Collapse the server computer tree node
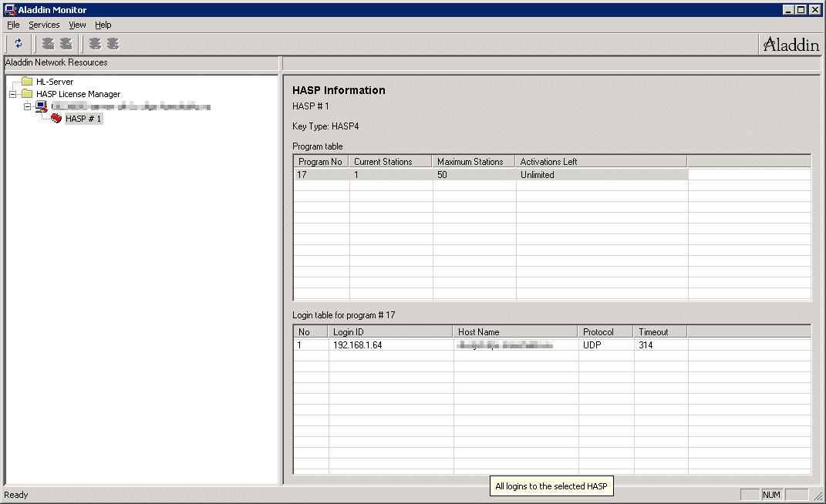Image resolution: width=826 pixels, height=504 pixels. 27,106
